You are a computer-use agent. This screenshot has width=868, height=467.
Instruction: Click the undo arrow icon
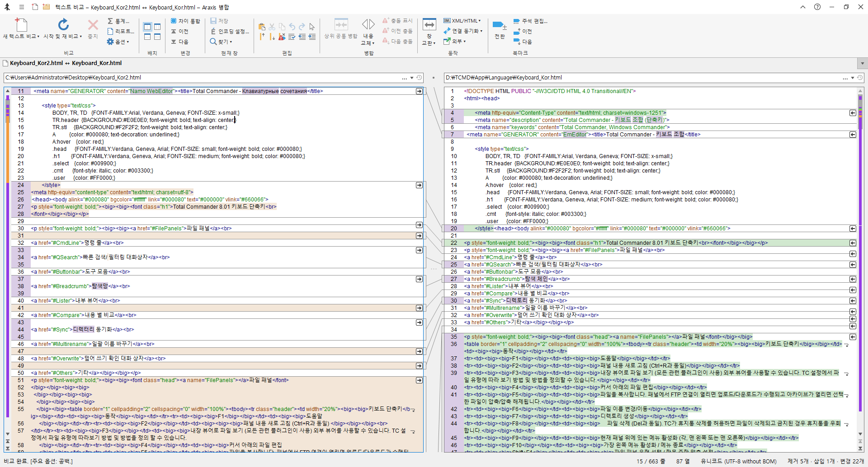292,27
